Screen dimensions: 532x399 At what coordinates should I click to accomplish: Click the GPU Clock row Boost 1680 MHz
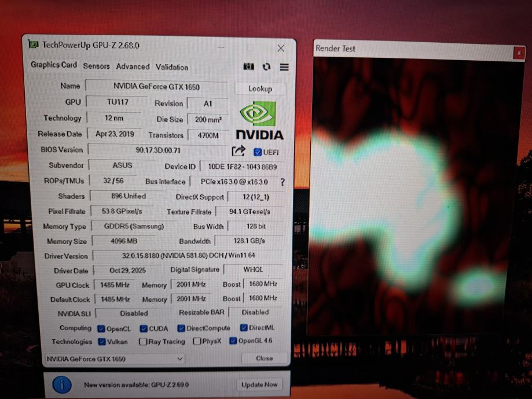coord(263,284)
